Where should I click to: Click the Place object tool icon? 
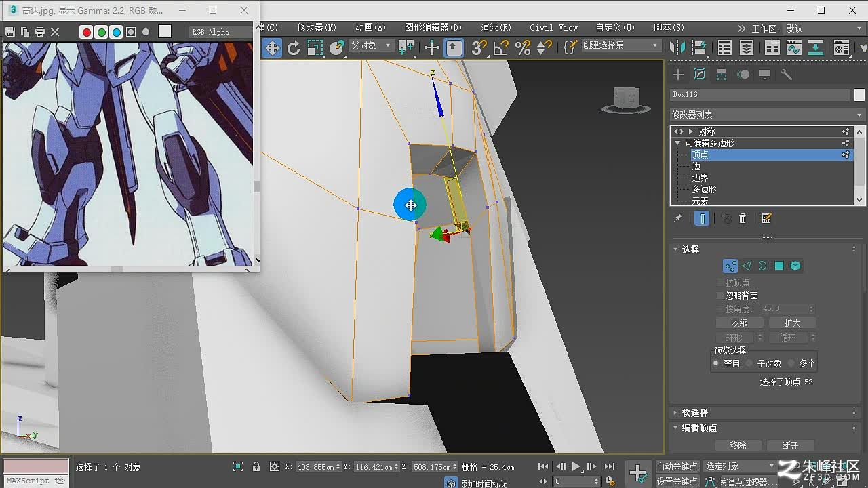(x=337, y=47)
